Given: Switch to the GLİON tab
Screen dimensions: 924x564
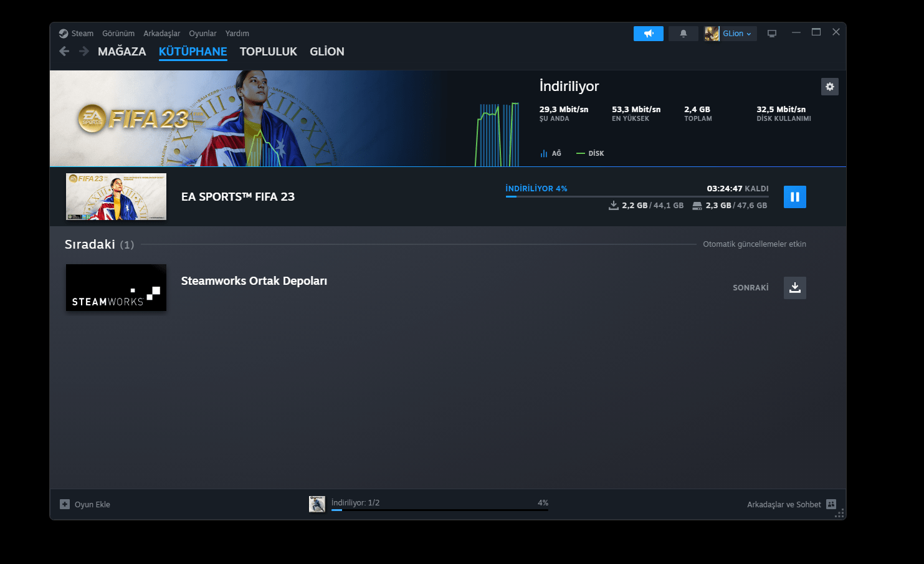Looking at the screenshot, I should coord(327,52).
